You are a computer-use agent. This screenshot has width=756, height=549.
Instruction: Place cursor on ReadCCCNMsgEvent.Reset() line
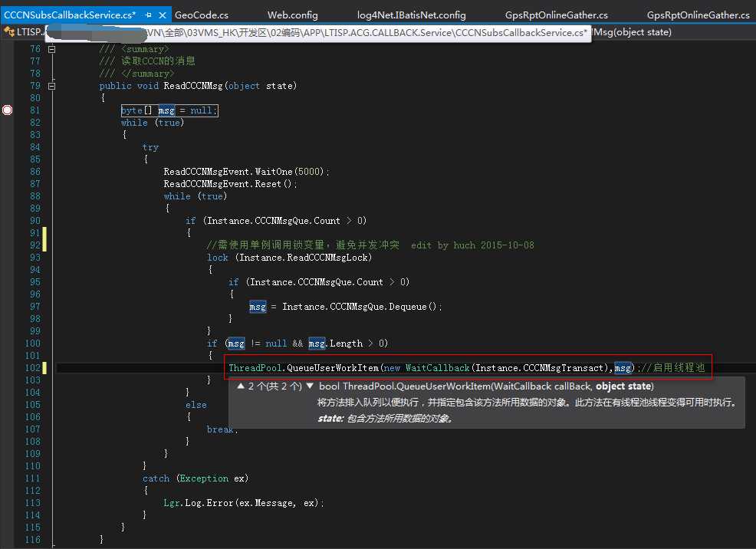pyautogui.click(x=230, y=184)
